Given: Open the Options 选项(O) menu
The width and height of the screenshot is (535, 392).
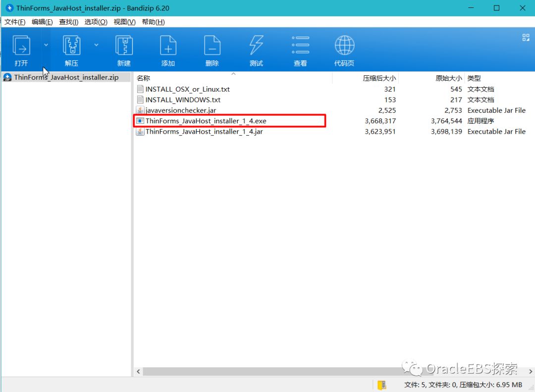Looking at the screenshot, I should click(x=96, y=22).
